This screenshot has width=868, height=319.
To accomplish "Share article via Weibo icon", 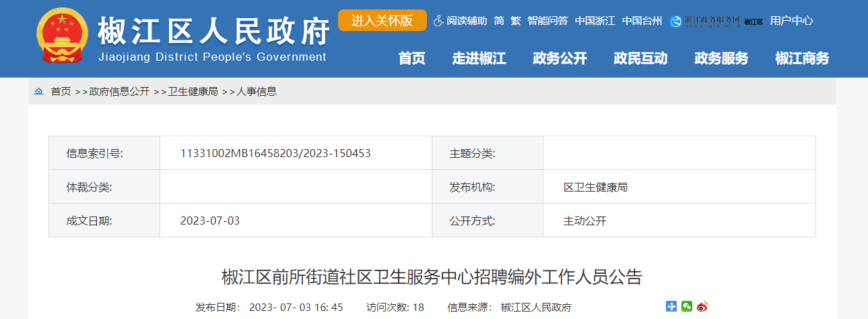I will point(702,306).
